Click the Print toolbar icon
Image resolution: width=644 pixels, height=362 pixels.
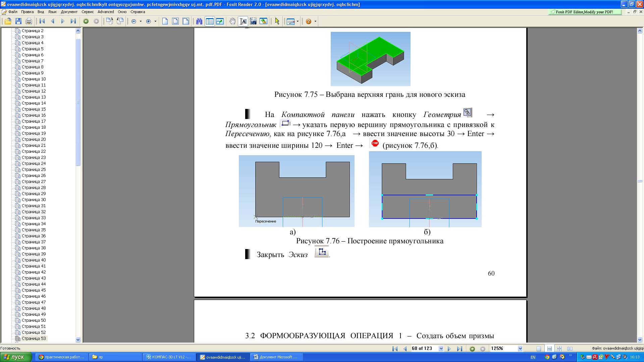(29, 21)
